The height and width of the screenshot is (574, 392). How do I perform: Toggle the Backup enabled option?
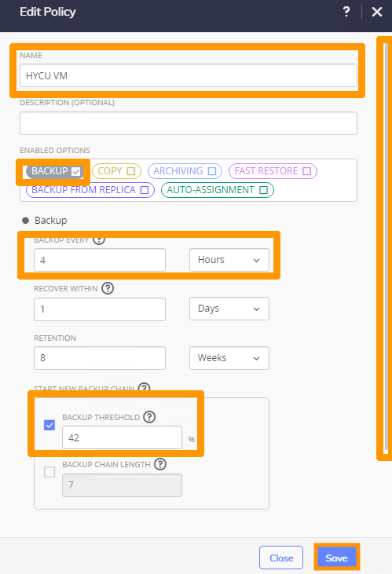pyautogui.click(x=54, y=171)
